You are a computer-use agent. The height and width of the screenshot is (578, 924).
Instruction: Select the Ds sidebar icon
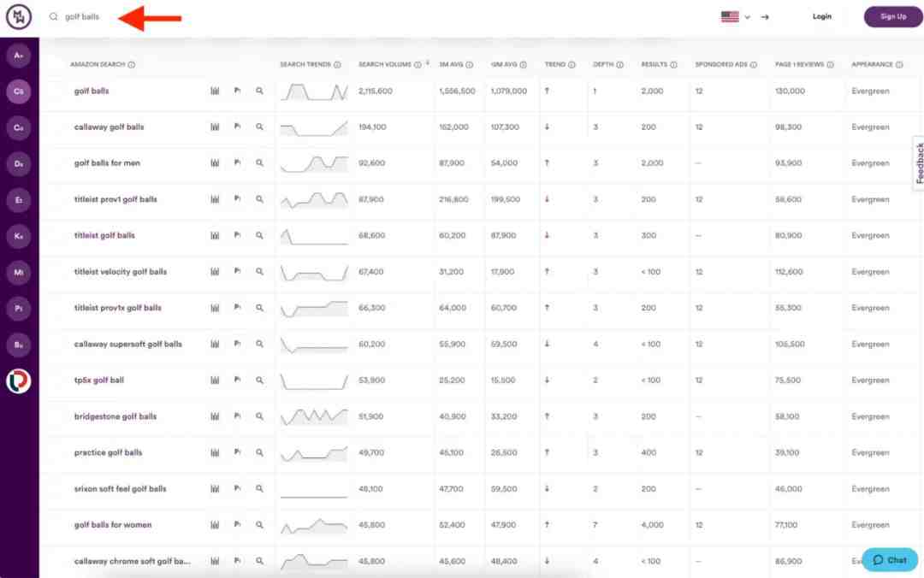tap(19, 164)
